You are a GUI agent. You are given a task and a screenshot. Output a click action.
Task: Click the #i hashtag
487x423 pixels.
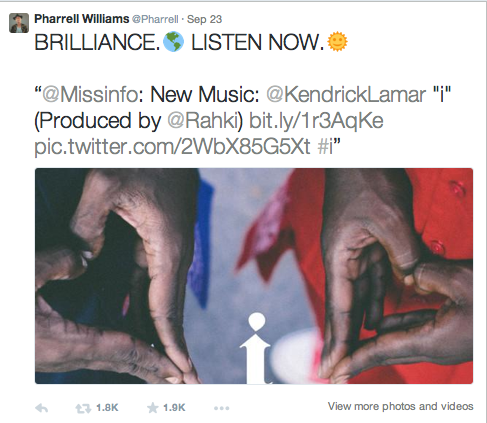click(325, 146)
